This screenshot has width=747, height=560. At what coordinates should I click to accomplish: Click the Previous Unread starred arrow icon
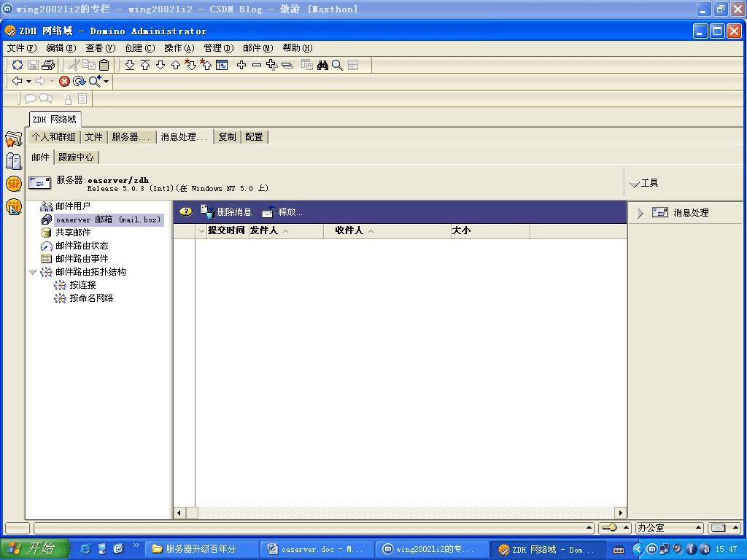[x=206, y=65]
